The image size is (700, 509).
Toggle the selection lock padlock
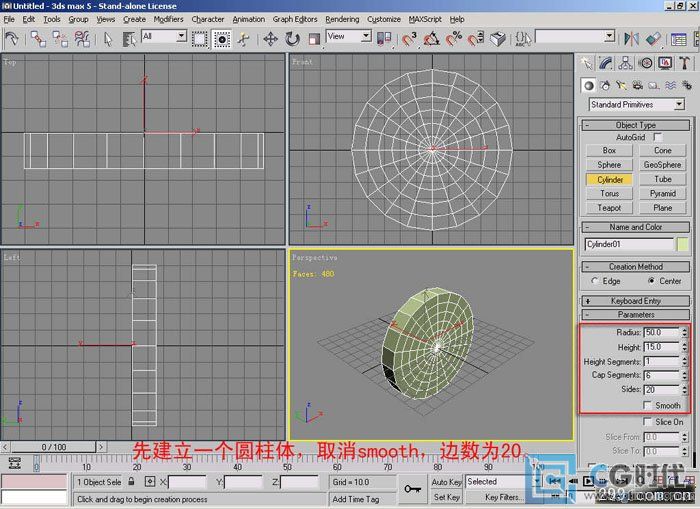point(131,482)
